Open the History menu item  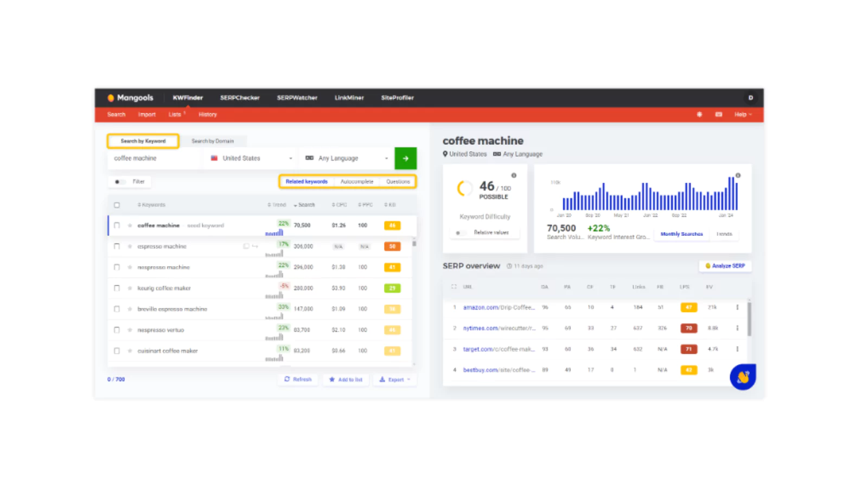tap(208, 114)
